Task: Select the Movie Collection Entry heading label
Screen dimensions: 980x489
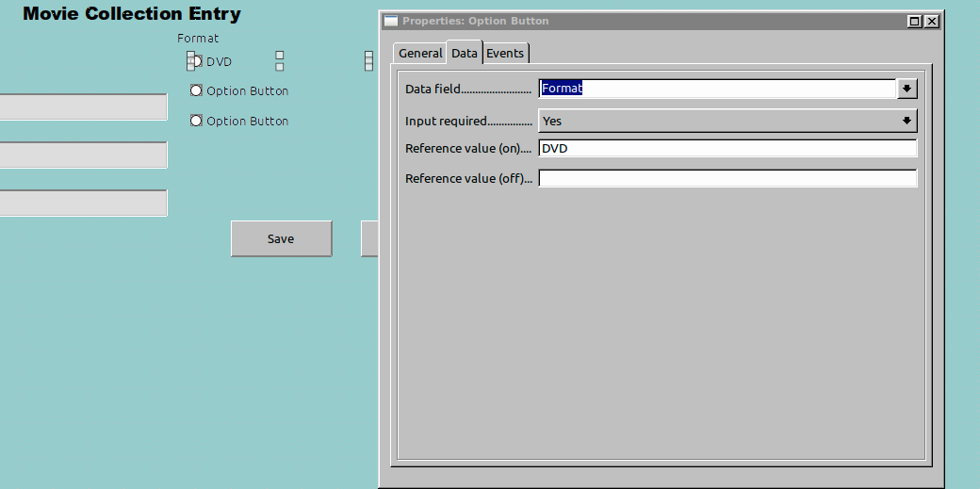Action: coord(131,14)
